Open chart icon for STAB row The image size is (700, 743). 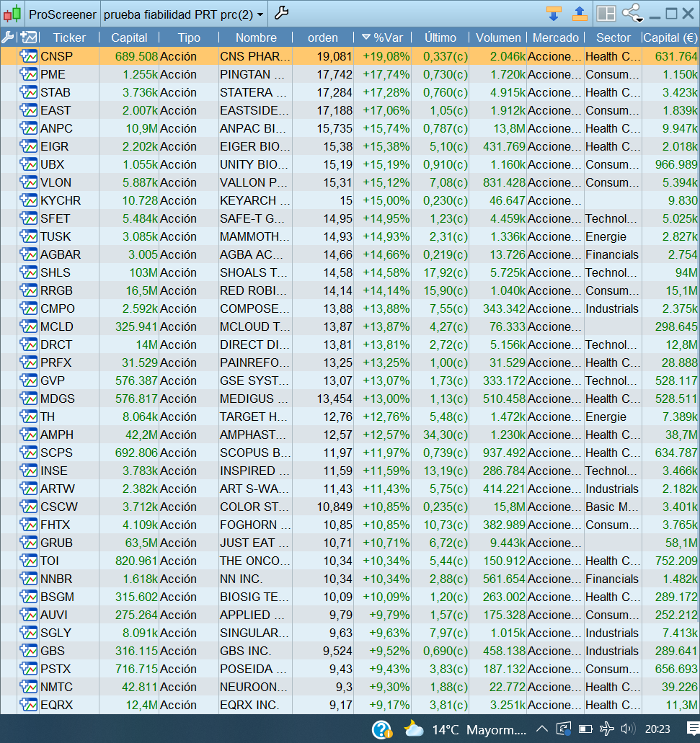point(28,92)
